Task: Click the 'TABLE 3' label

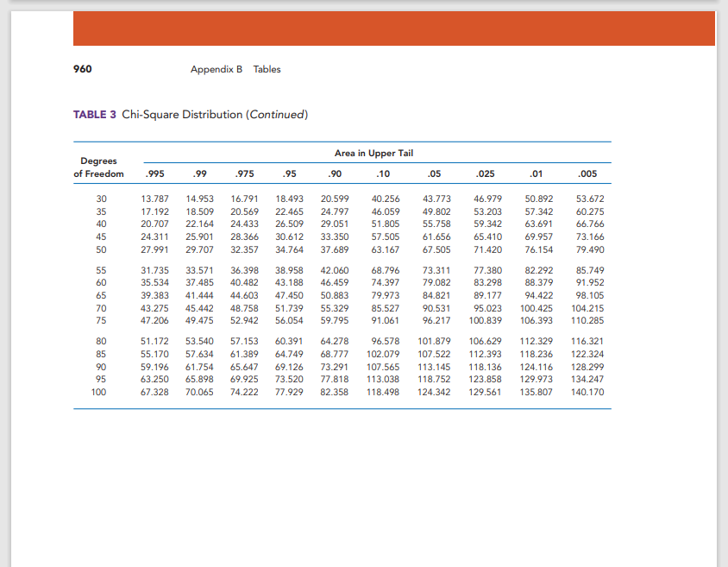Action: pyautogui.click(x=94, y=114)
